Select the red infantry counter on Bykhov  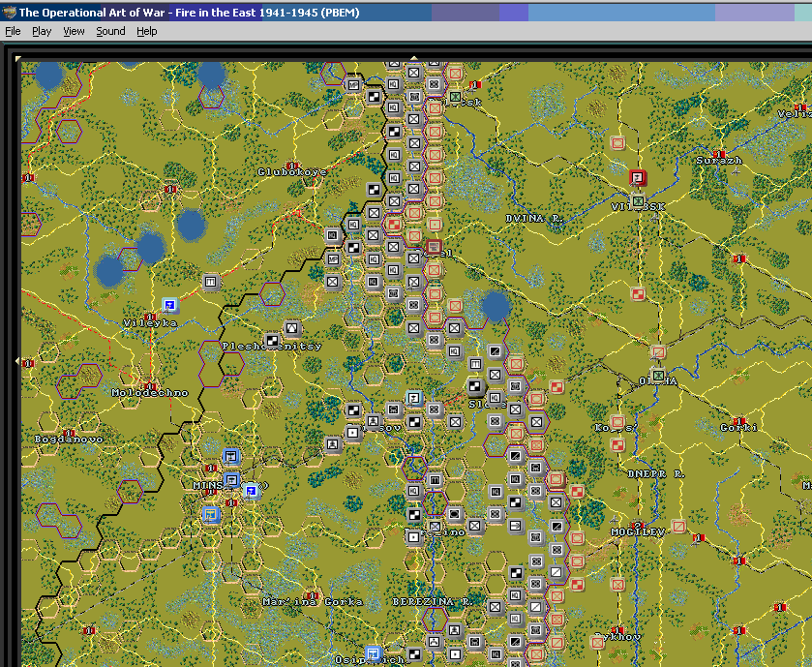point(597,643)
